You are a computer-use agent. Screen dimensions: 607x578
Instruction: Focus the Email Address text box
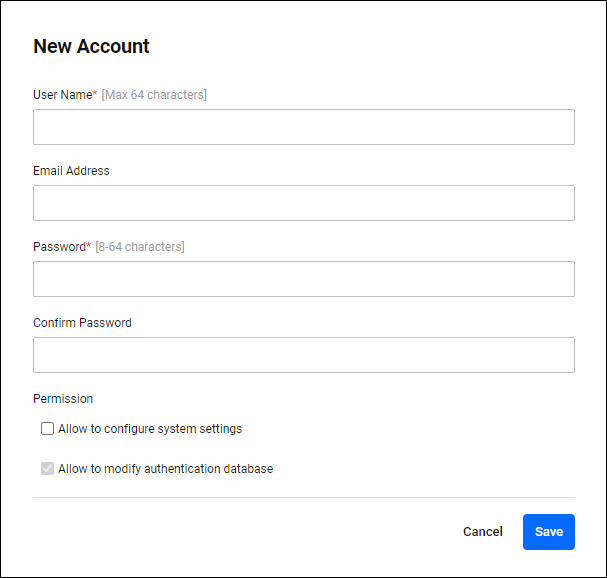pos(303,203)
